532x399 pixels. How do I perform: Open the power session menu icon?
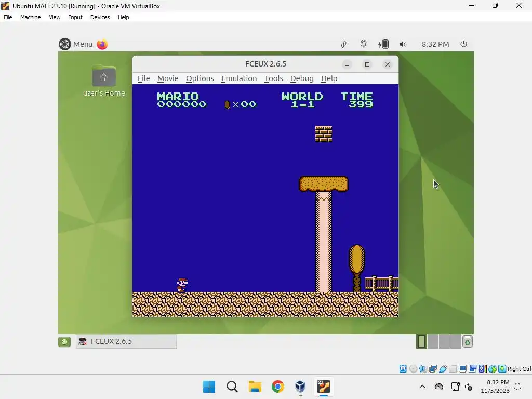click(x=463, y=44)
